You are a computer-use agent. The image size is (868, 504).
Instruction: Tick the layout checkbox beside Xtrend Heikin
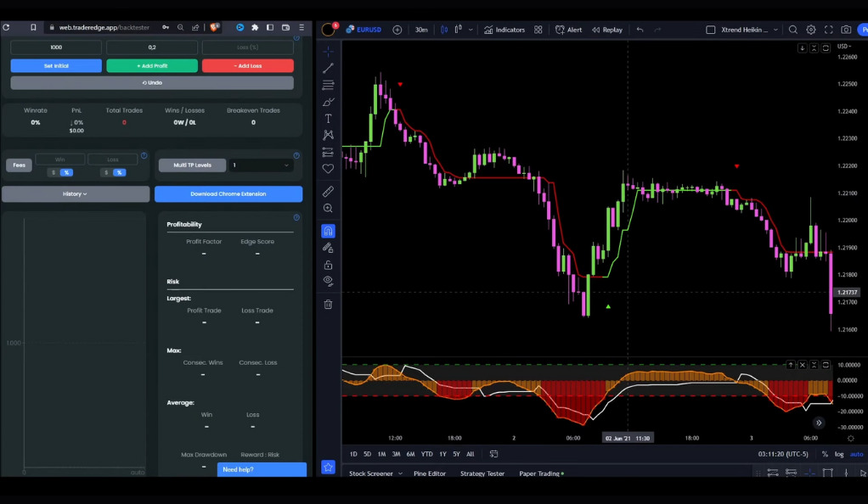(711, 30)
